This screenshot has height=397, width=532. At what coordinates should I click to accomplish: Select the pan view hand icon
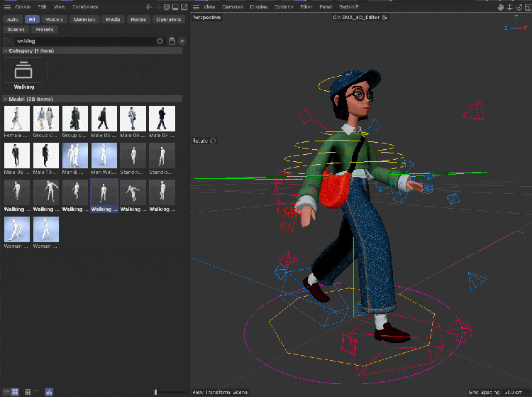click(x=500, y=6)
